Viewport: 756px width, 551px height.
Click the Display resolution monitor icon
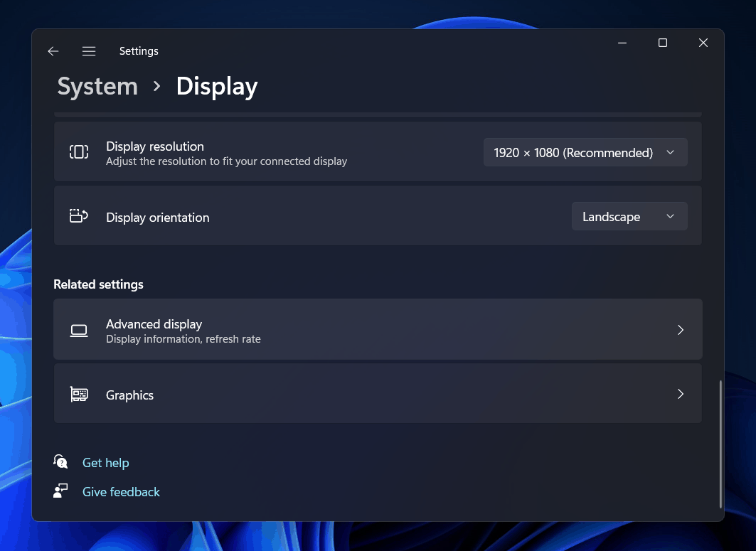click(x=79, y=151)
